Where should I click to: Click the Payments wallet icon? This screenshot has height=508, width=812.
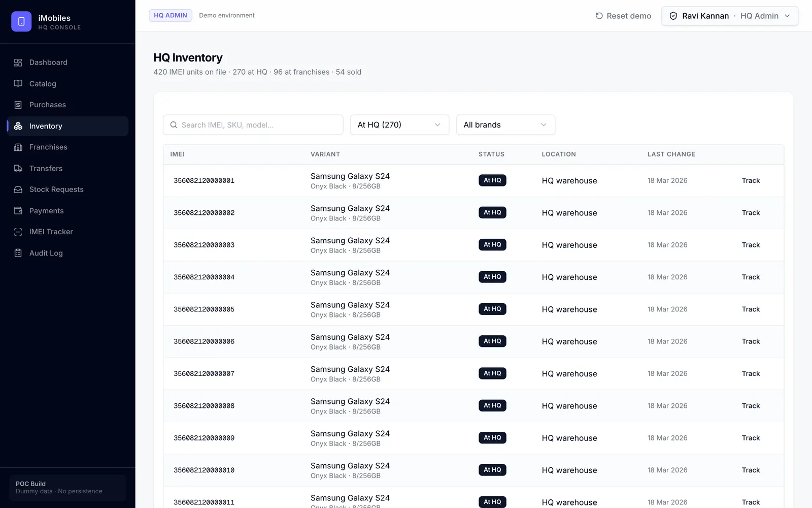pyautogui.click(x=18, y=211)
